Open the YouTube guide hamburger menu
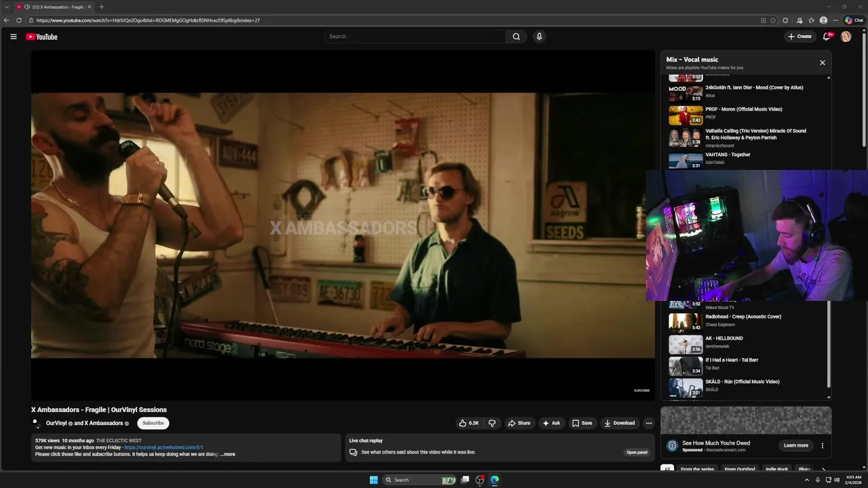 click(x=13, y=37)
